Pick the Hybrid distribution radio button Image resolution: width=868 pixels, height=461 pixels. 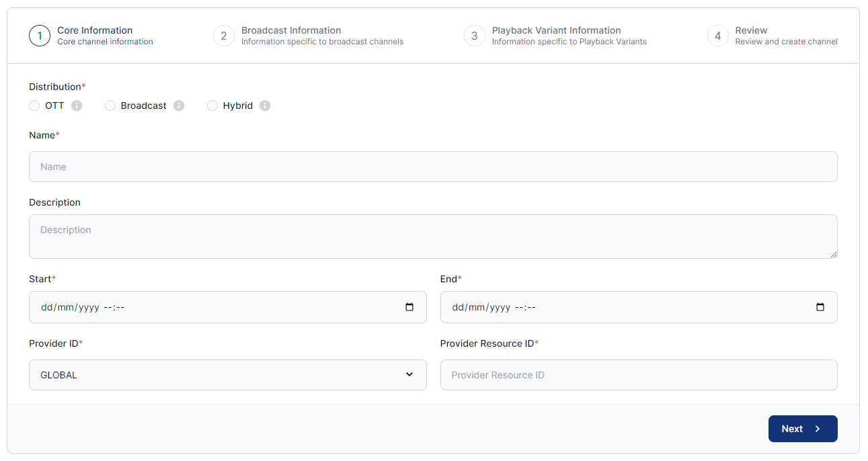click(x=212, y=106)
